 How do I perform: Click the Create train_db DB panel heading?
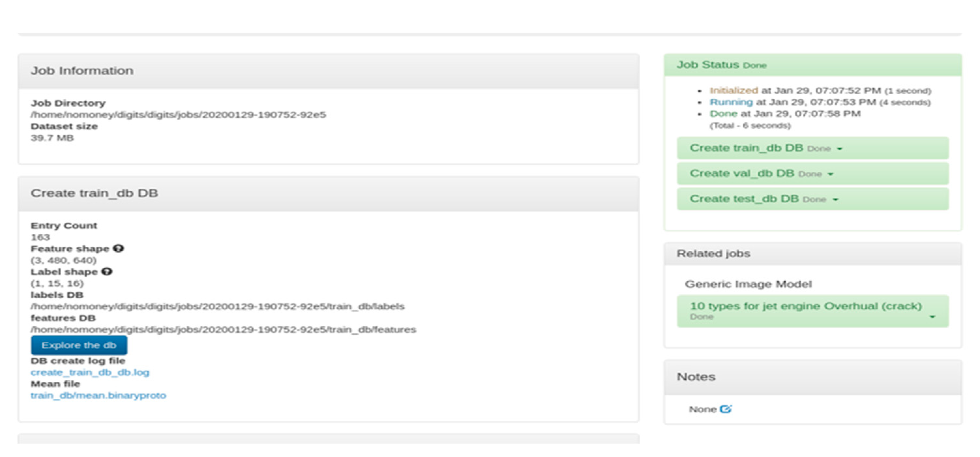(94, 193)
